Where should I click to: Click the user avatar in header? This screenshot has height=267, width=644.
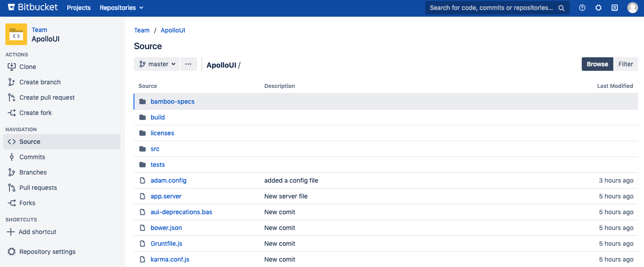click(x=633, y=8)
